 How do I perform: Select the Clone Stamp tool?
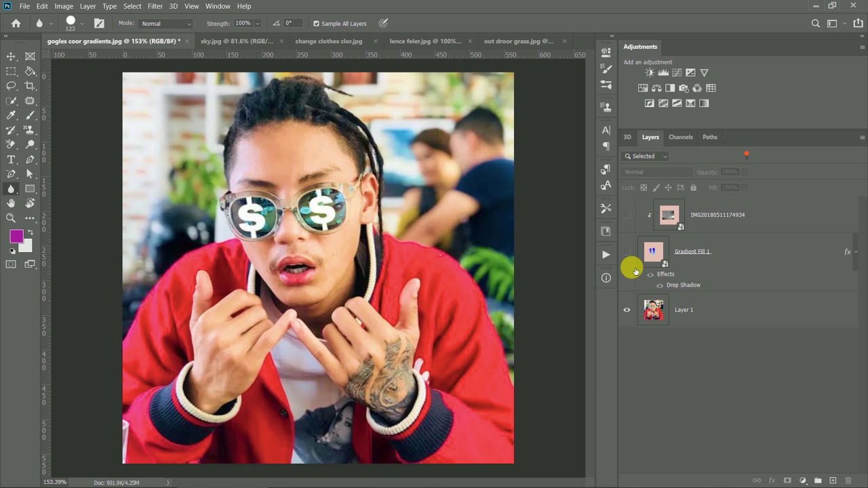pos(30,129)
